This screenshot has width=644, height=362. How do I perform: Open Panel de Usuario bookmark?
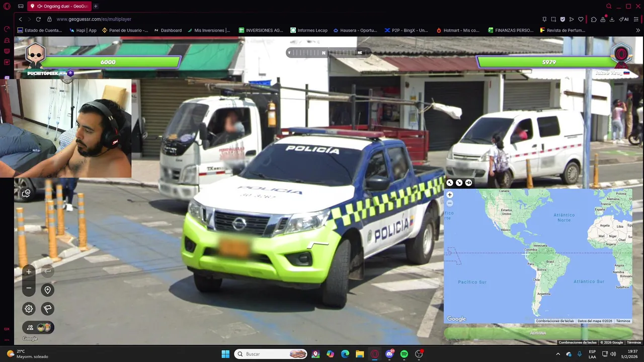click(x=125, y=30)
